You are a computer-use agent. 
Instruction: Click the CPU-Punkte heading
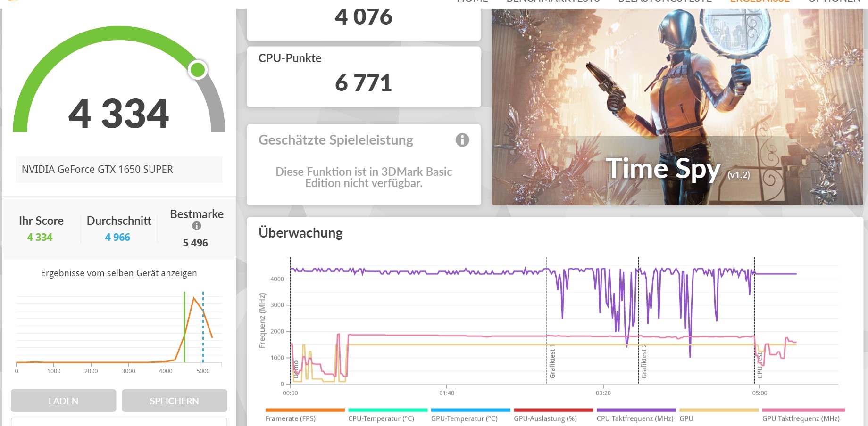pyautogui.click(x=290, y=58)
